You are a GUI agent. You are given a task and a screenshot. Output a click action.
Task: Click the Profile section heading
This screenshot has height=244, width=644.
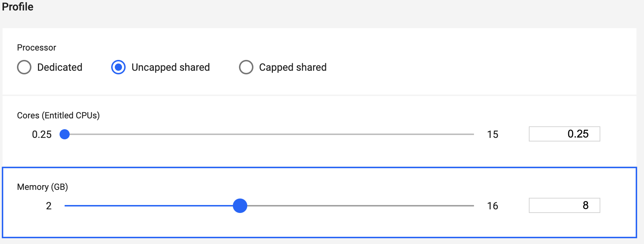click(x=17, y=6)
